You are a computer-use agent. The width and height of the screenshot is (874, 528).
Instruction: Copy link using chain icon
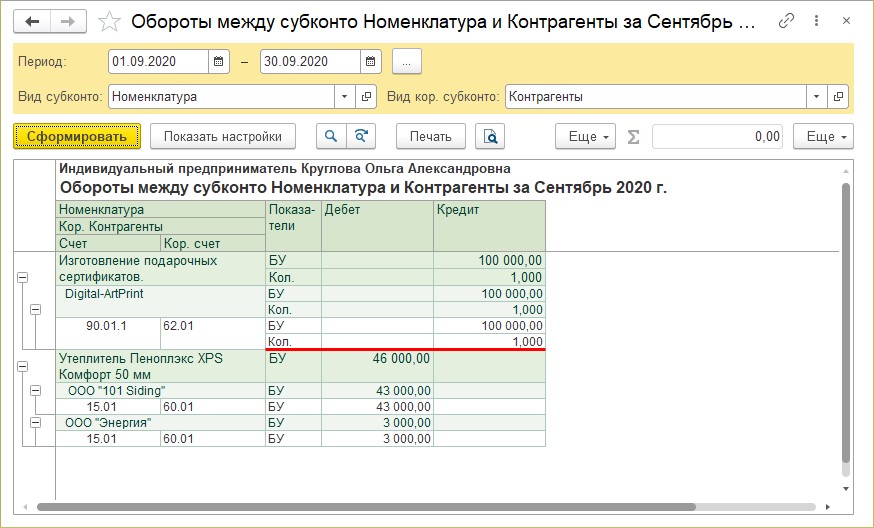click(786, 21)
